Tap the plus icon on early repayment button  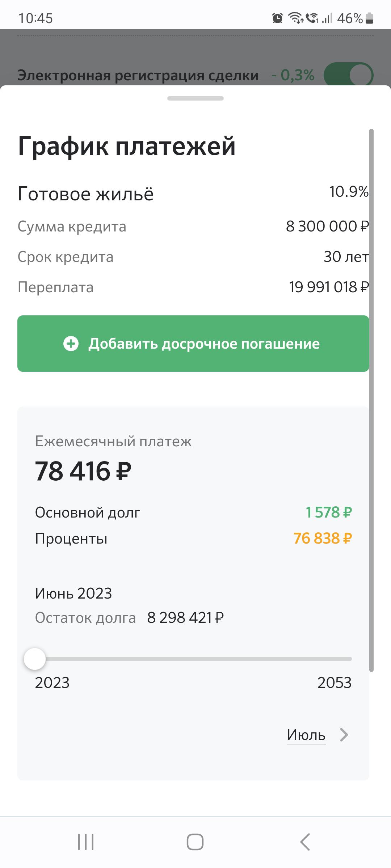[x=71, y=344]
